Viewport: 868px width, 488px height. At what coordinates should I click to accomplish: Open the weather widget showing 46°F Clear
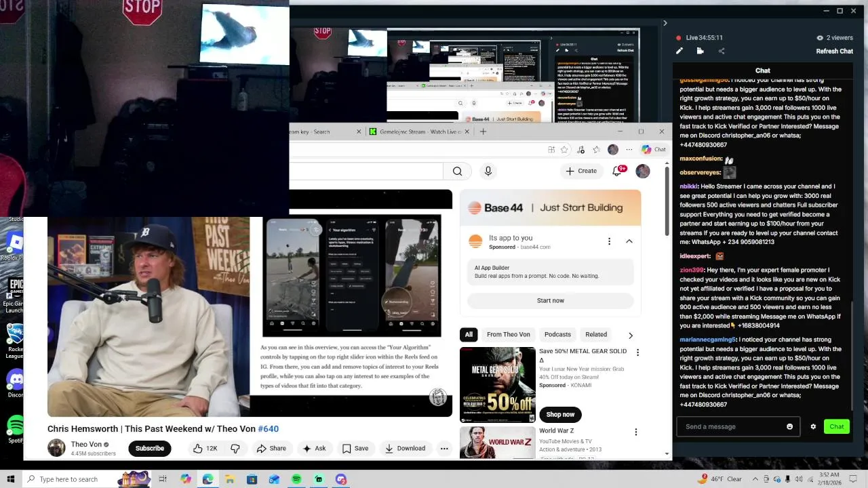(720, 479)
